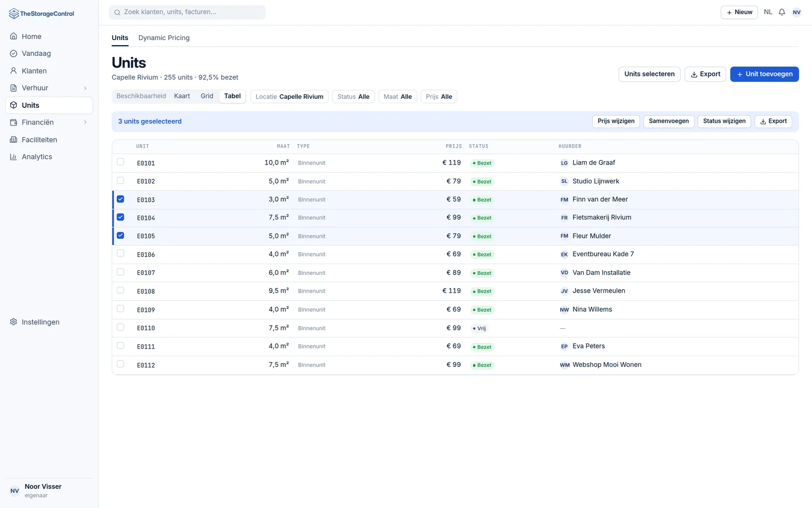Click the Nieuw button in top bar
Image resolution: width=812 pixels, height=508 pixels.
[x=739, y=12]
